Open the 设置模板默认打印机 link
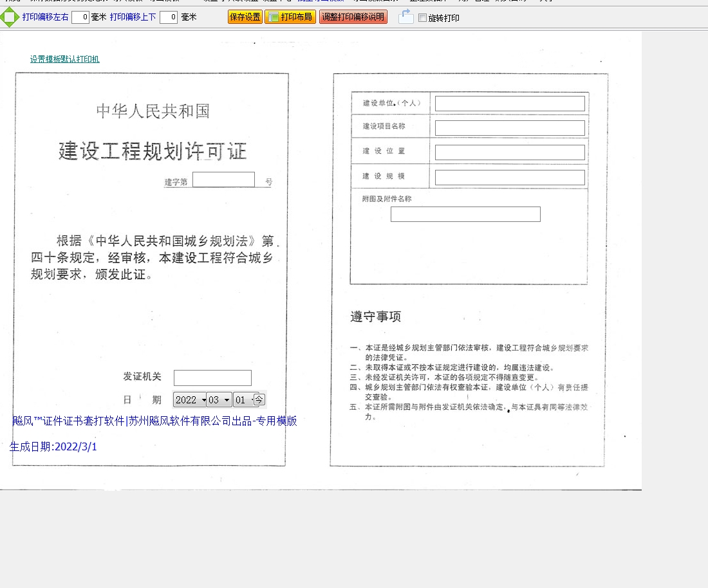 64,59
